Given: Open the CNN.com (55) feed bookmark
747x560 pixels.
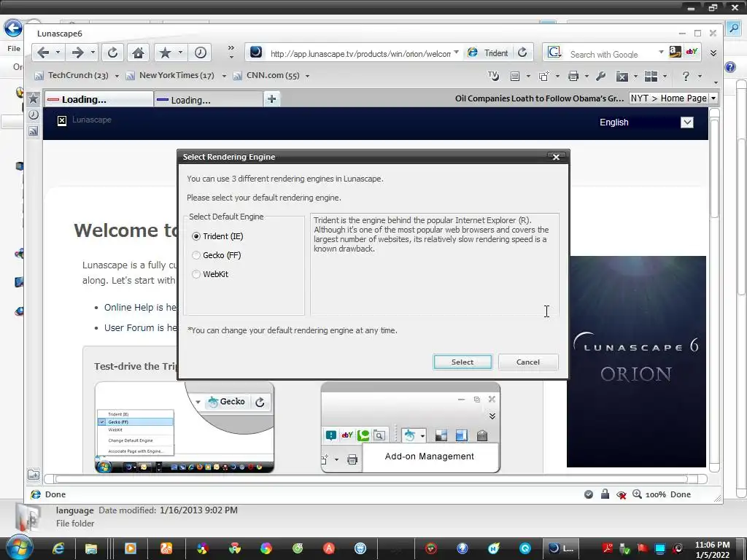Looking at the screenshot, I should [x=266, y=76].
